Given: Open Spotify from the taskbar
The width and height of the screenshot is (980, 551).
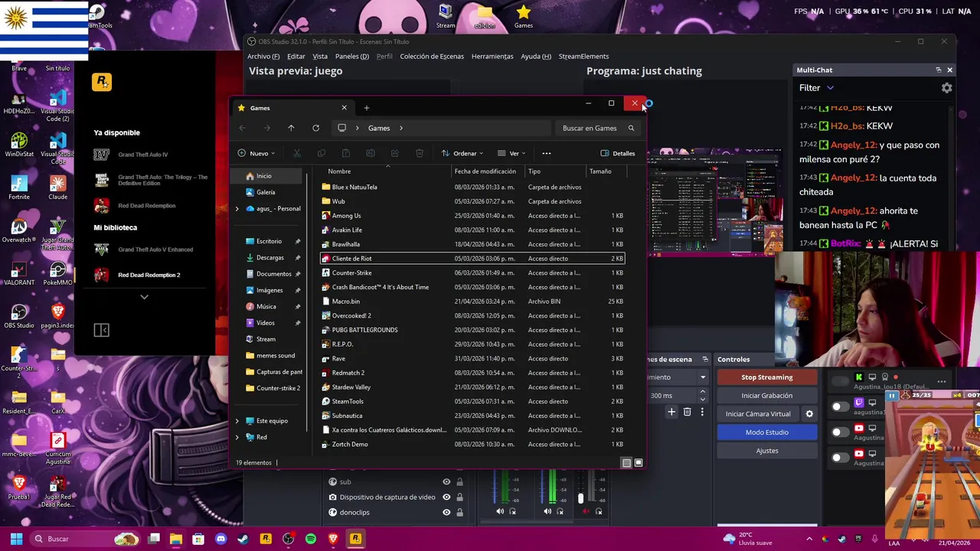Looking at the screenshot, I should (x=310, y=539).
